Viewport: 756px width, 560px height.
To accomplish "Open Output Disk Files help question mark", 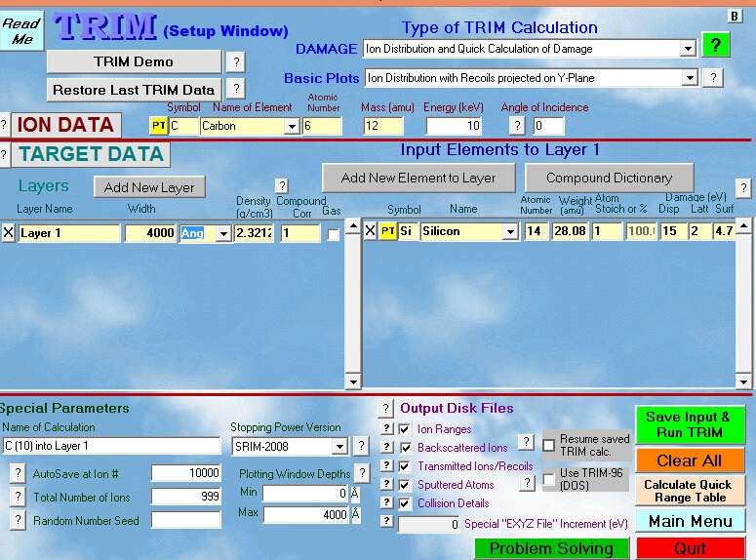I will point(385,409).
